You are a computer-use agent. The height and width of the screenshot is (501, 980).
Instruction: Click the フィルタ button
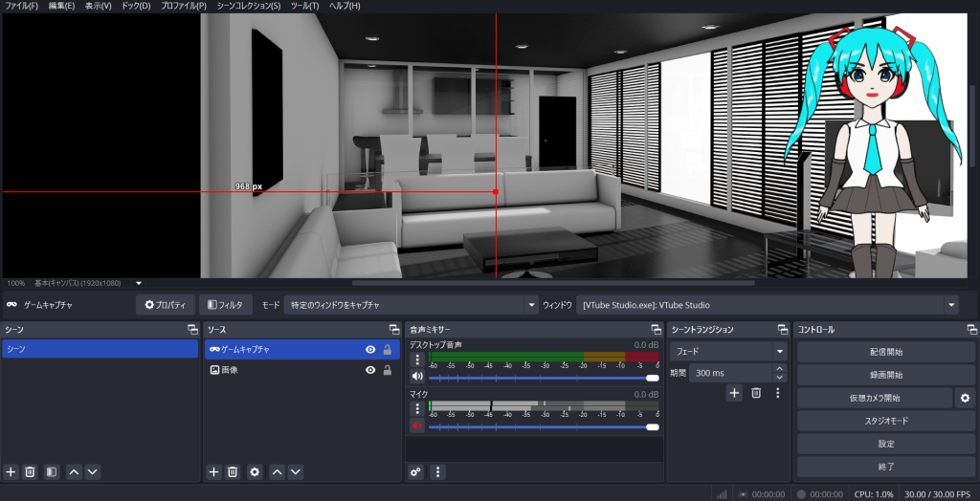pos(226,305)
